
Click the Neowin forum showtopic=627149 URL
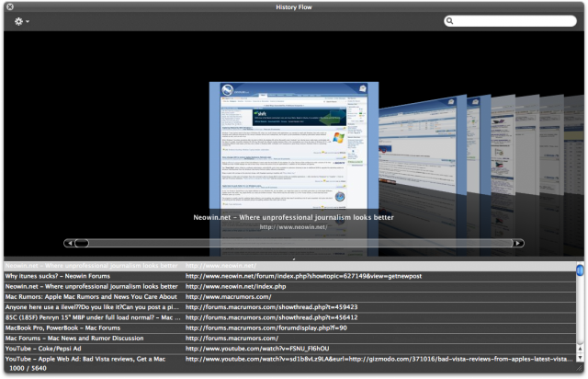click(303, 276)
